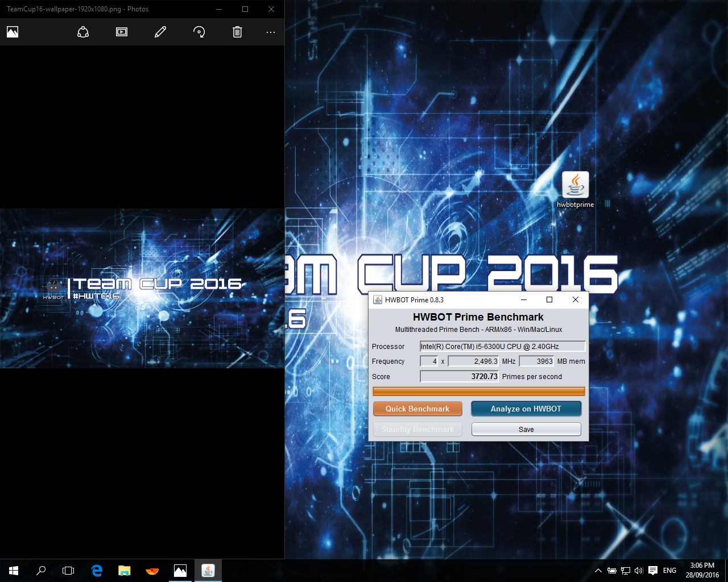Click the 'Frequency' label
The image size is (728, 582).
click(x=388, y=361)
